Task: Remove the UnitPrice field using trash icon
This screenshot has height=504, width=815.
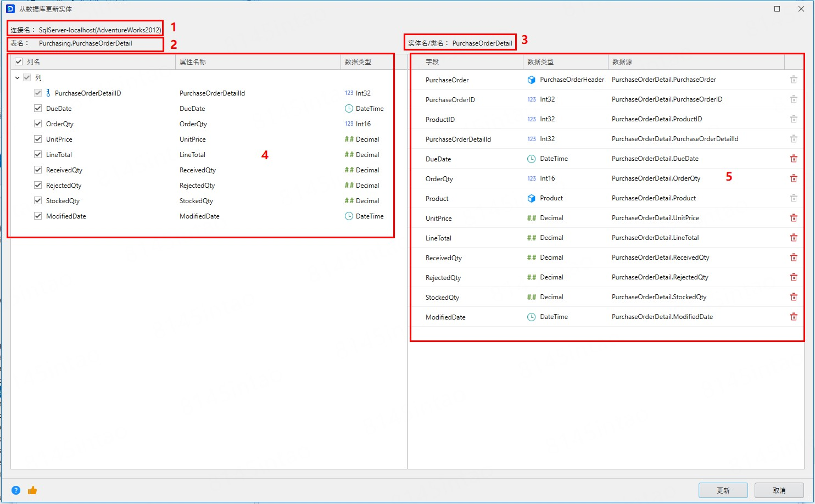Action: [x=794, y=218]
